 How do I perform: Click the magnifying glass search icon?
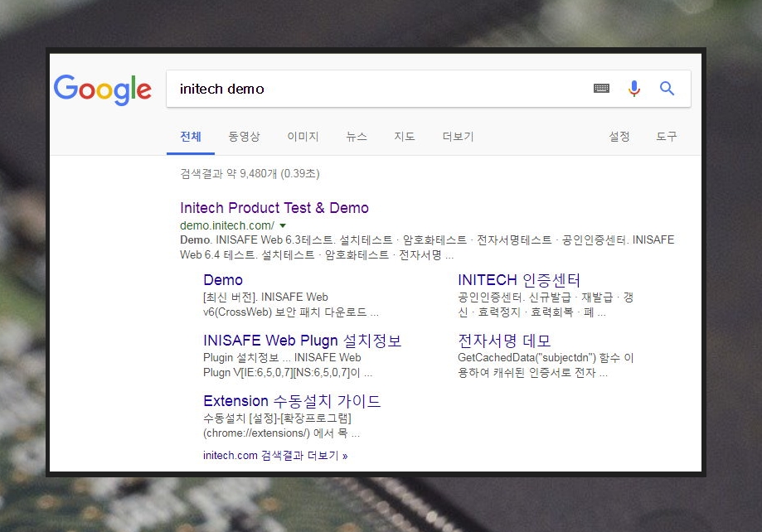point(667,89)
